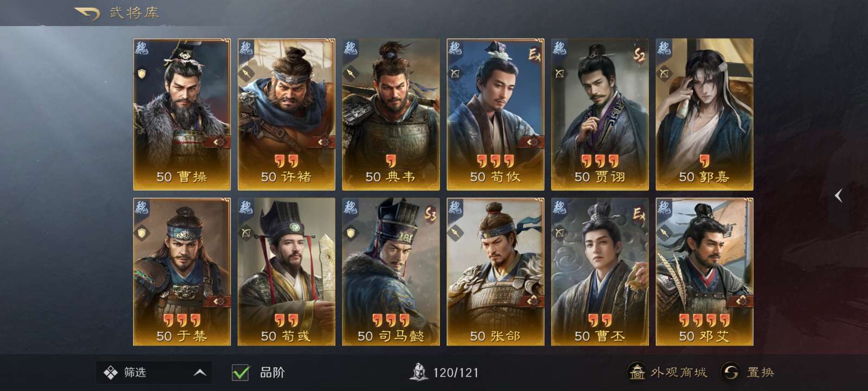Select the 许褚 general card
This screenshot has height=391, width=868.
tap(286, 114)
